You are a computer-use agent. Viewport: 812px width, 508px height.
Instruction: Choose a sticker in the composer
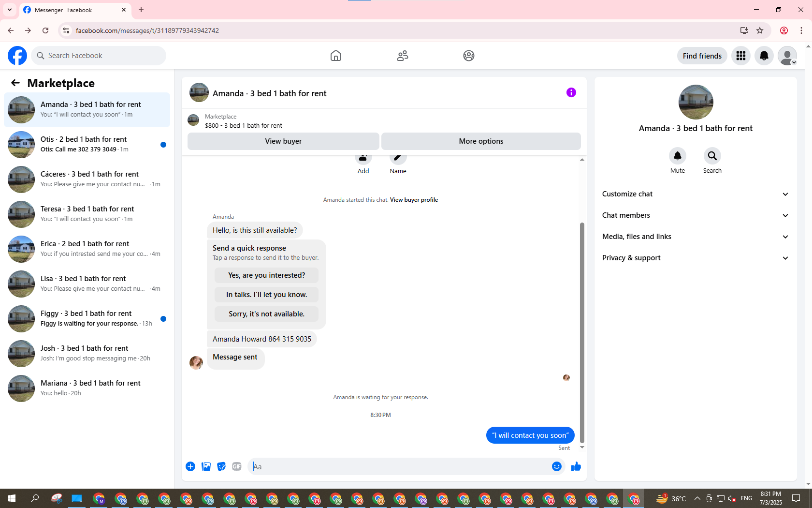pyautogui.click(x=221, y=466)
